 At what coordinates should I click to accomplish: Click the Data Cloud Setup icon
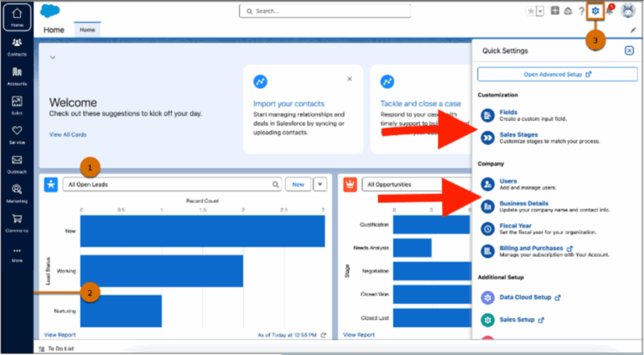(x=487, y=297)
